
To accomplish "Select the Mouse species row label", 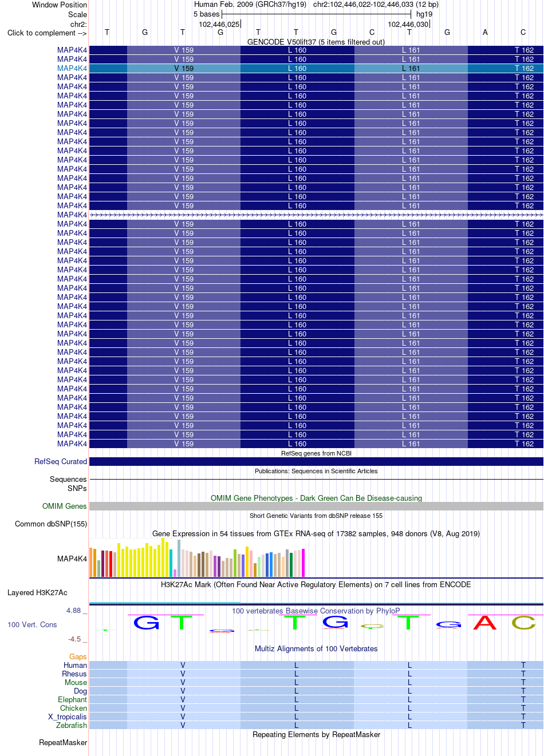I will (x=76, y=682).
